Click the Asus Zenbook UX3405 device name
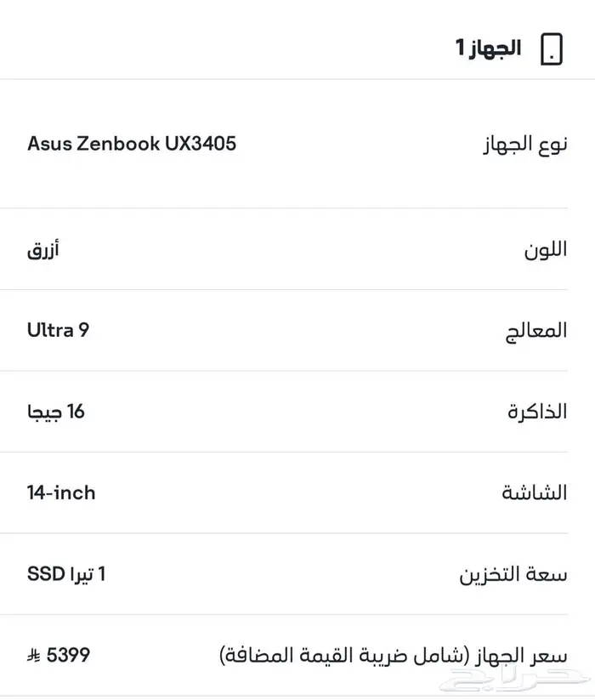The image size is (595, 700). 132,144
